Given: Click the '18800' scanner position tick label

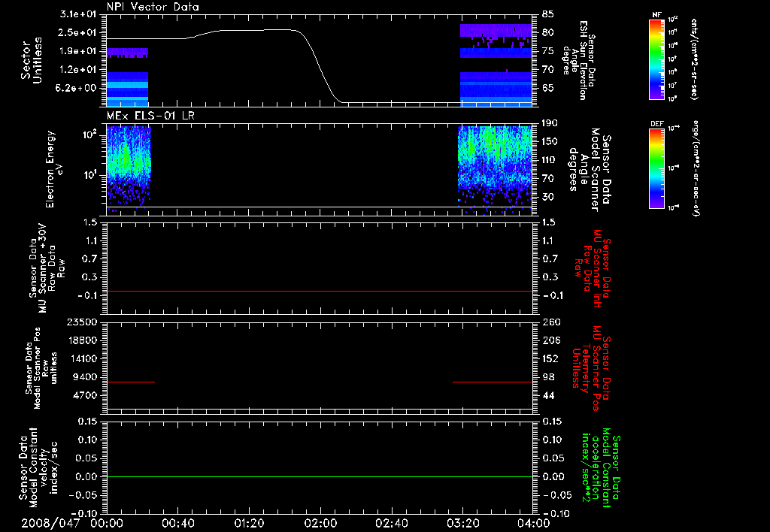Looking at the screenshot, I should (x=81, y=340).
